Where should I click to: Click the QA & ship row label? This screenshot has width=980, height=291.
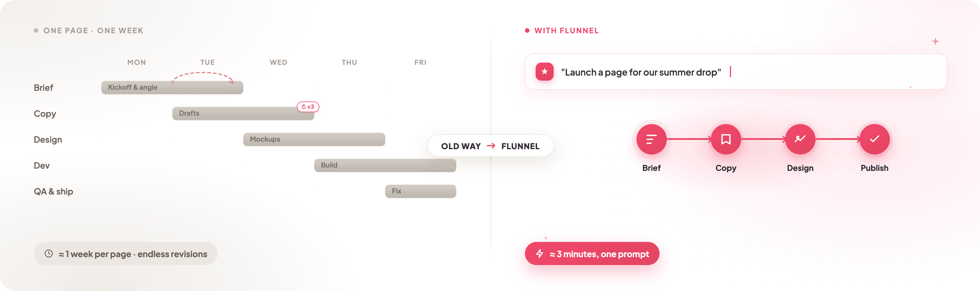[x=53, y=191]
